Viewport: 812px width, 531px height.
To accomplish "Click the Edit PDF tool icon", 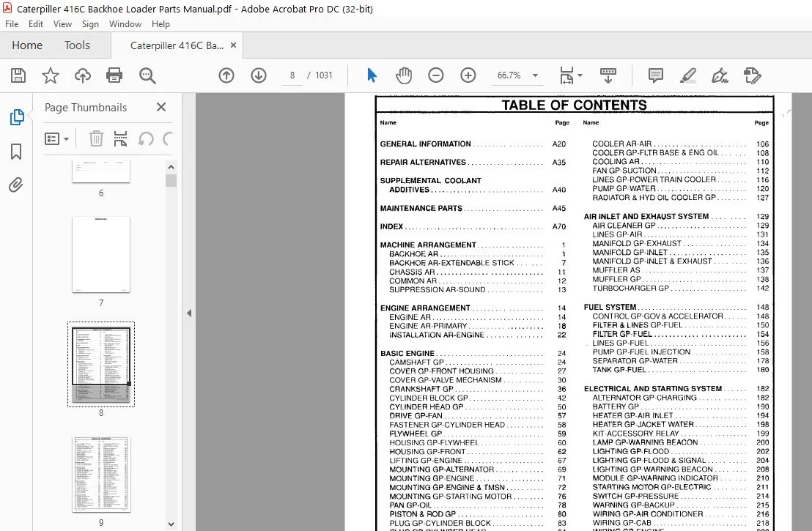I will pyautogui.click(x=752, y=75).
